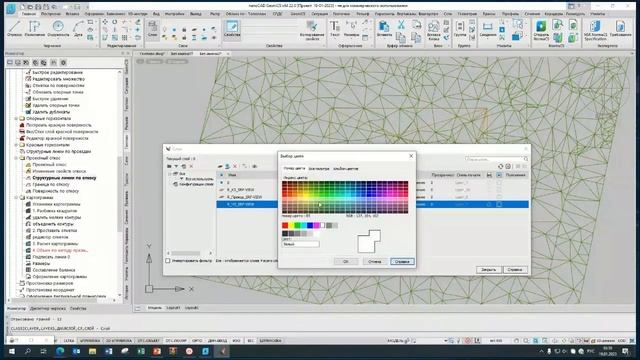Collapse the Картограмма tree folder

(x=16, y=198)
